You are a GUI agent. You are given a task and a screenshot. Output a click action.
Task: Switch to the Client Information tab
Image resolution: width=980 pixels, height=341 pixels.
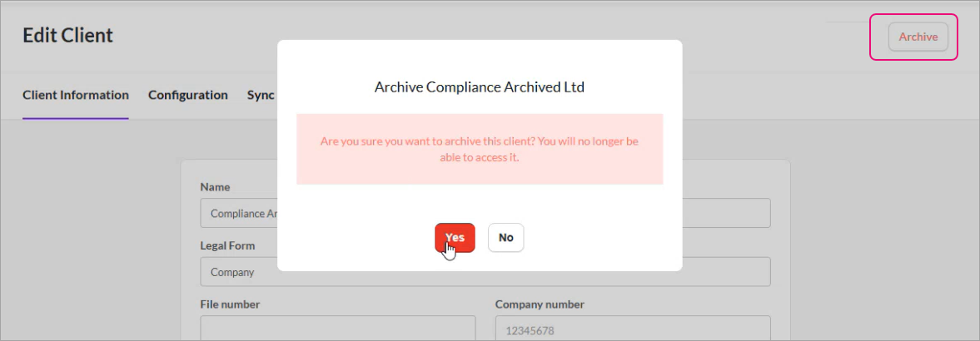click(76, 95)
